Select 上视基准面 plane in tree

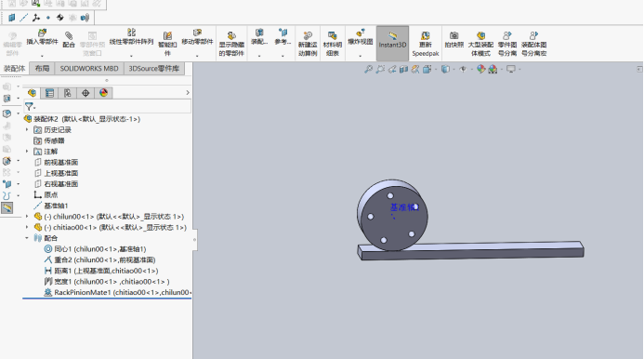56,173
